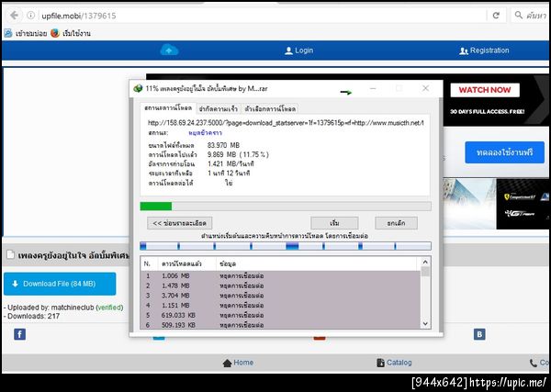
Task: Collapse details with the hide details button
Action: coord(180,223)
